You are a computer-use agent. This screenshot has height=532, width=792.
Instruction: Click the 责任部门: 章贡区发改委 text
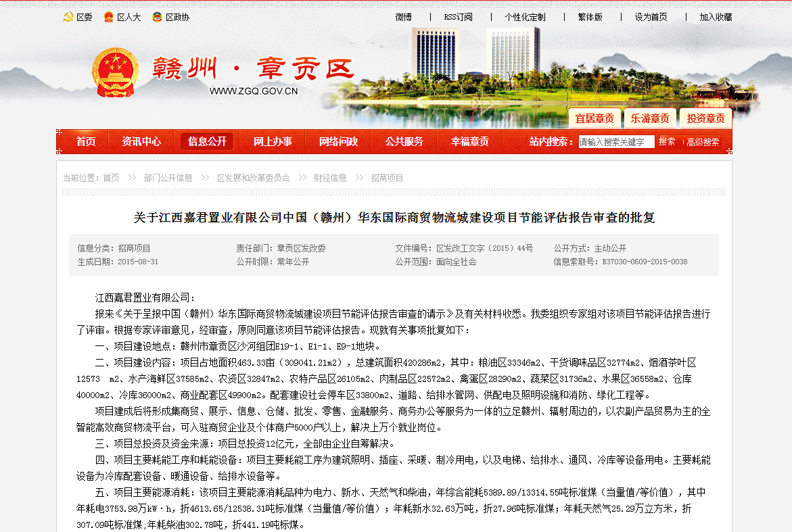[x=281, y=248]
